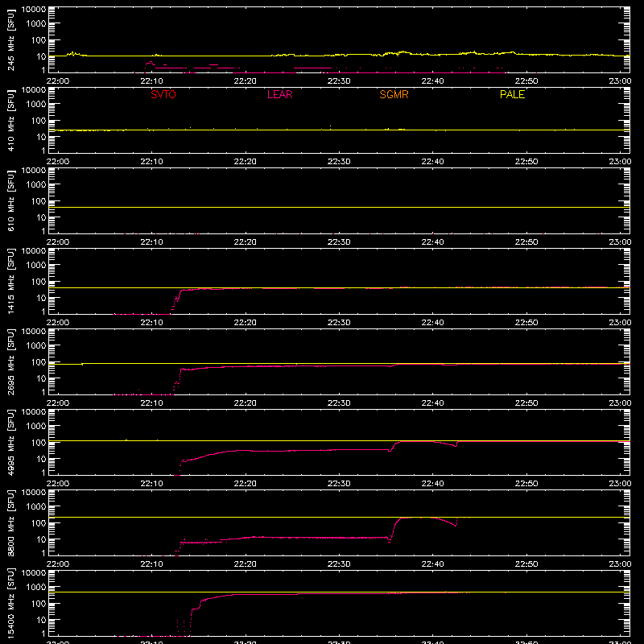Select the 8800 MHz [SFU] axis title
Screen dimensions: 644x644
11,522
